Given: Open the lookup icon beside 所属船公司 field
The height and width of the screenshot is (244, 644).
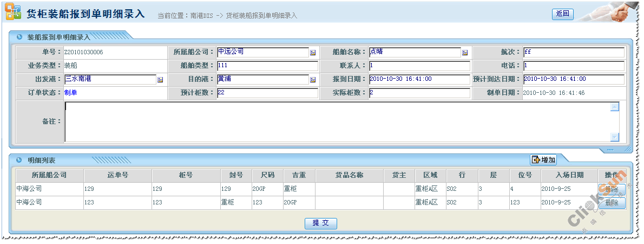Looking at the screenshot, I should (313, 53).
